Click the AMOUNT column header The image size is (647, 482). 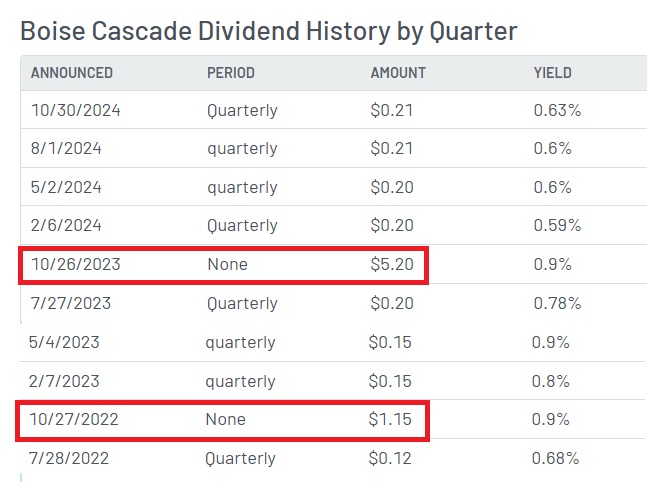[398, 73]
